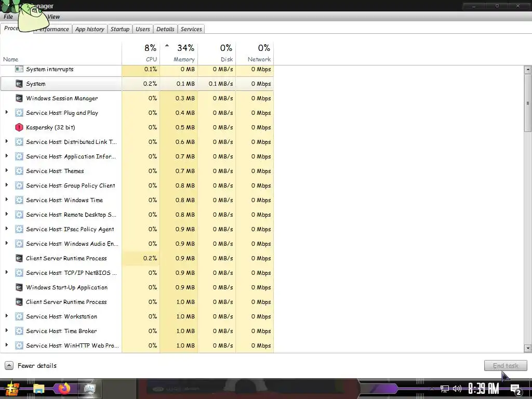532x399 pixels.
Task: Click the 0.1% CPU value of System interrupts
Action: 150,69
